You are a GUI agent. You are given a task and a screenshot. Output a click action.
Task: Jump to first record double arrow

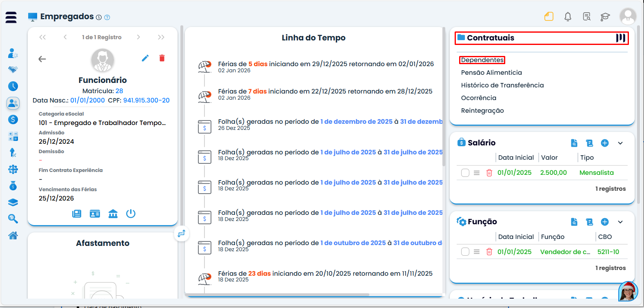pos(42,37)
